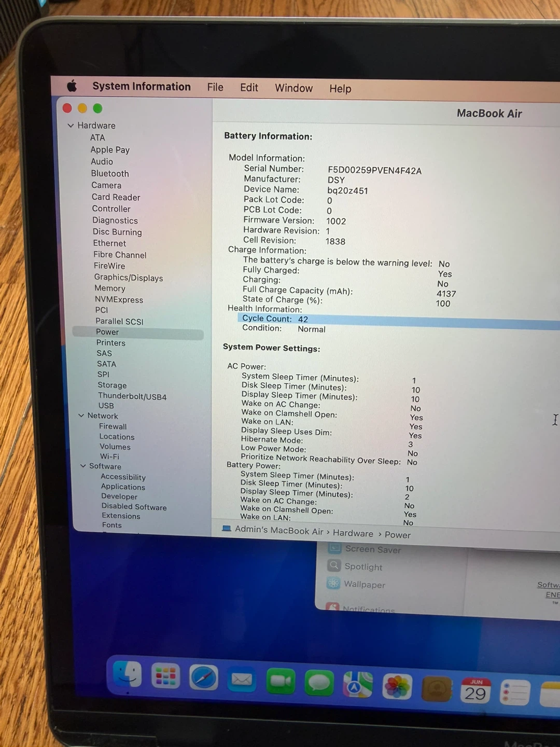Image resolution: width=560 pixels, height=747 pixels.
Task: Click the Spotlight icon in System Settings
Action: pos(334,565)
